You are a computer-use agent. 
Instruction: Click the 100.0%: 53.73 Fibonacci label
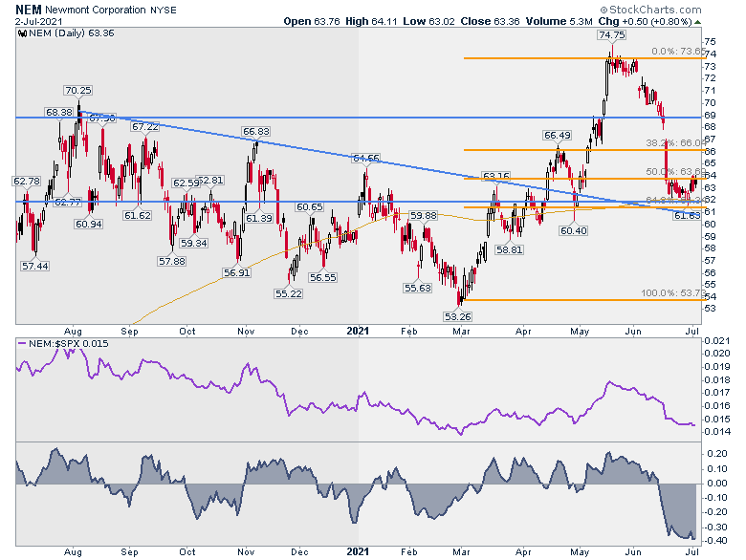(673, 292)
